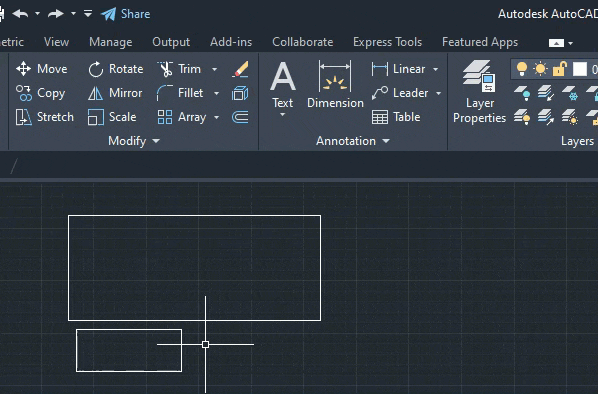Screen dimensions: 598x394
Task: Choose the Leader tool
Action: (400, 93)
